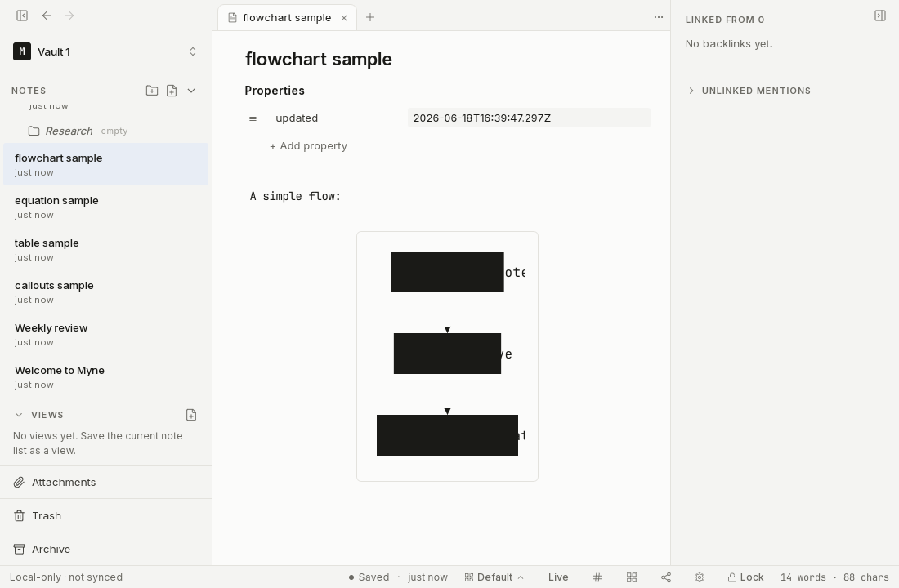This screenshot has width=899, height=588.
Task: Open the table sample note
Action: 105,249
